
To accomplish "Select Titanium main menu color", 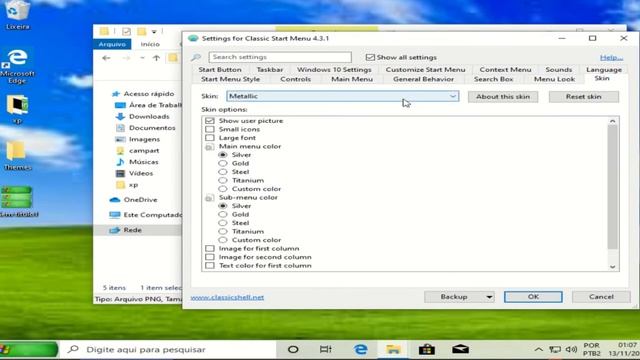I will click(x=222, y=180).
